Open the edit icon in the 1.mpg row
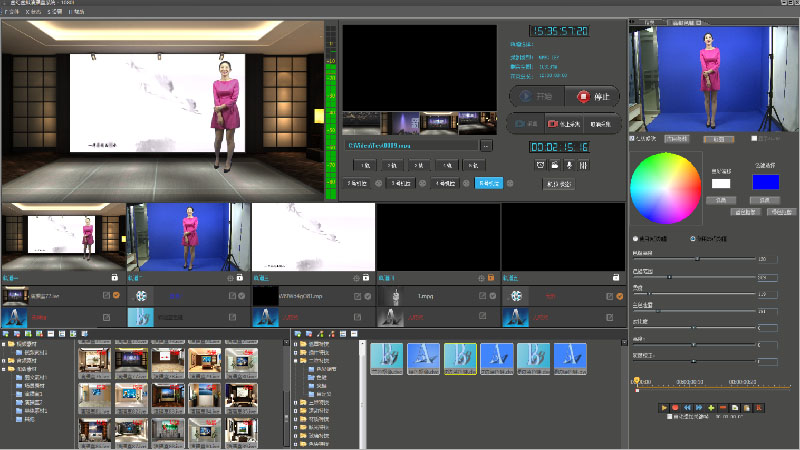 pyautogui.click(x=482, y=296)
